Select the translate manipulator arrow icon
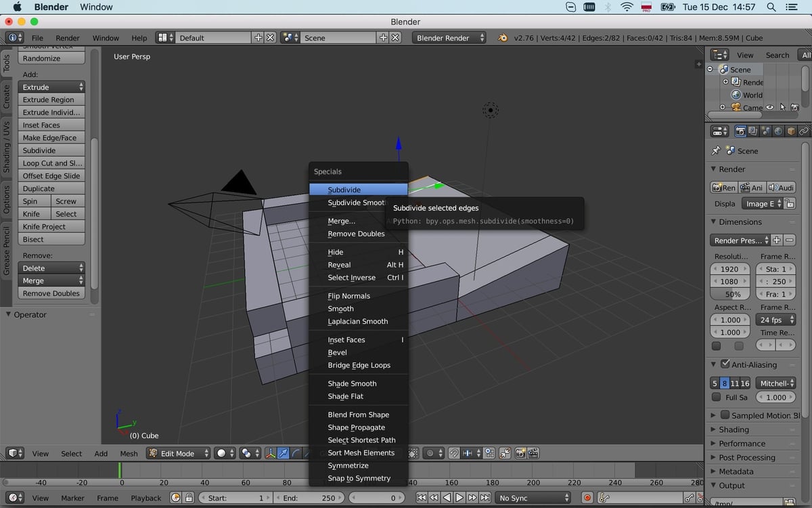The width and height of the screenshot is (812, 508). pyautogui.click(x=284, y=453)
